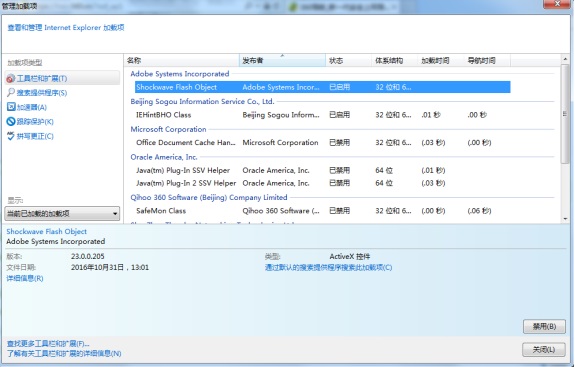Viewport: 575px width, 367px height.
Task: Open 查找更多工具栏和扩展(F) link
Action: click(x=48, y=344)
